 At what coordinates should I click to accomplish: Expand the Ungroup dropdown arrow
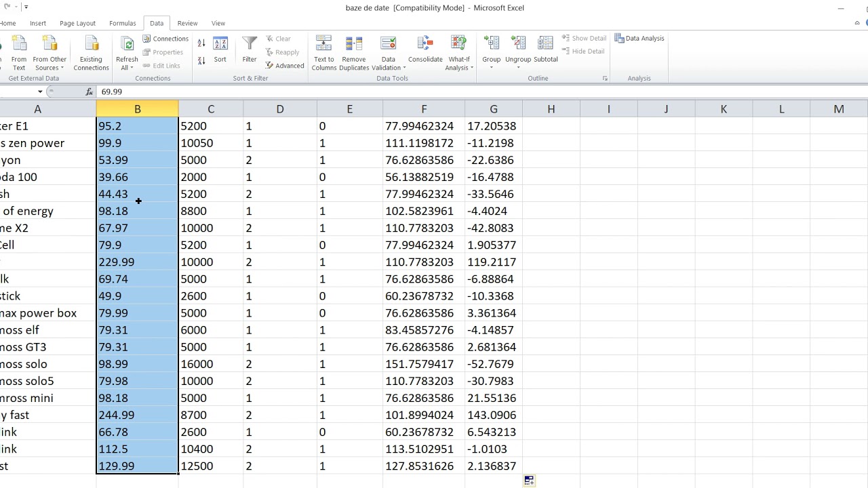518,68
